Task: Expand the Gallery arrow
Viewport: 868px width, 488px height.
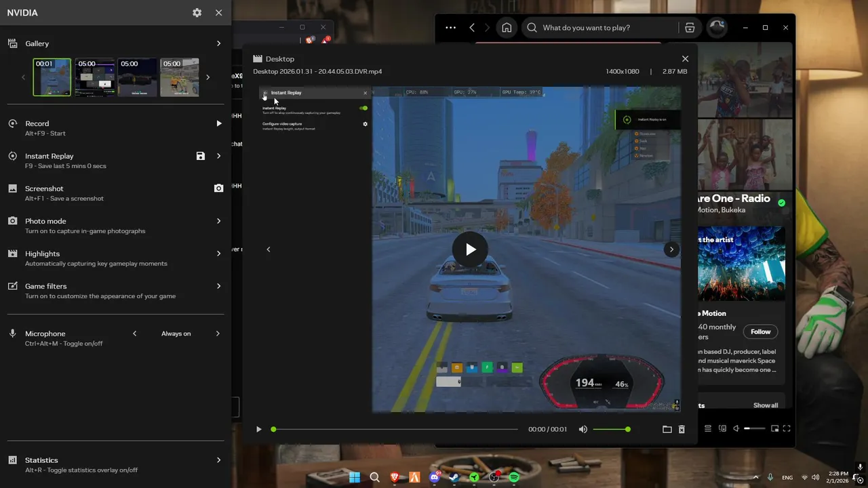Action: click(218, 43)
